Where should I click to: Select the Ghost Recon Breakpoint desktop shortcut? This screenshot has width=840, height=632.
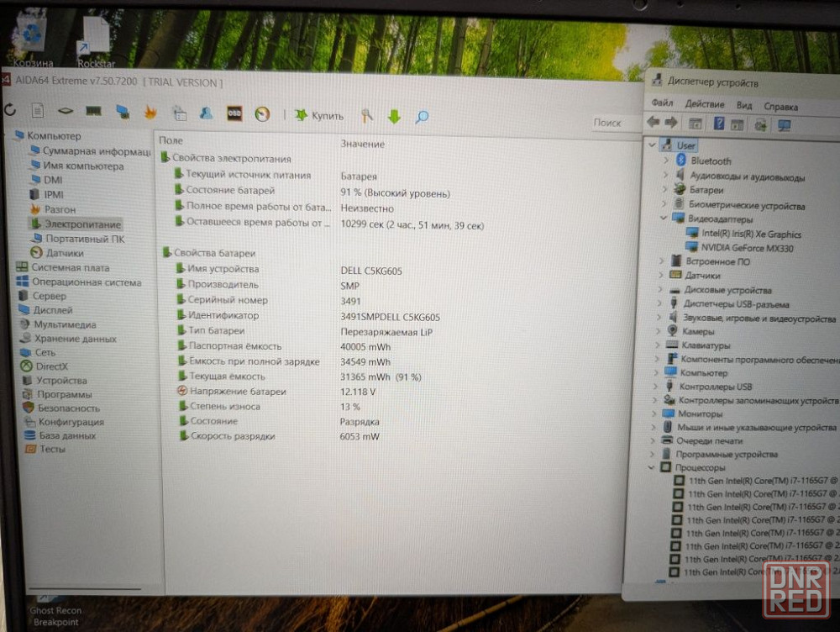tap(55, 610)
